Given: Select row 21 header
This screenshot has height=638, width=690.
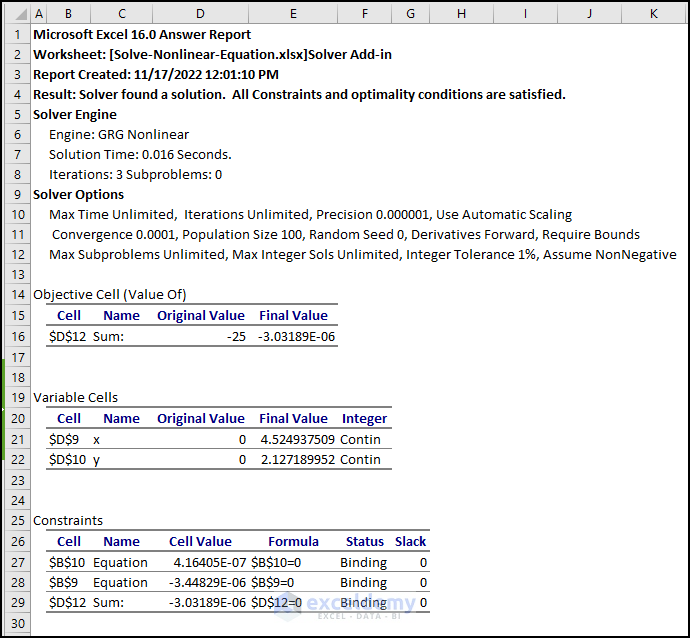Looking at the screenshot, I should (18, 440).
